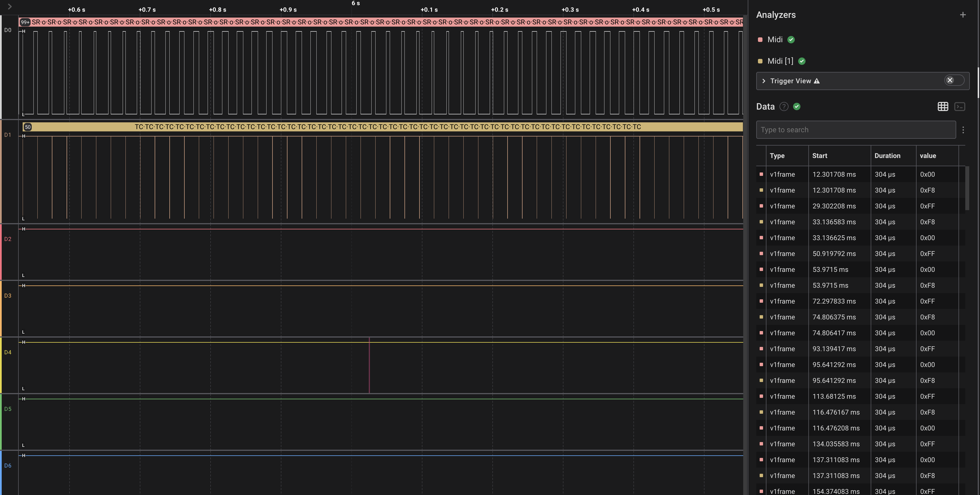Viewport: 980px width, 495px height.
Task: Click the green checkmark next to Midi [1]
Action: pyautogui.click(x=802, y=61)
